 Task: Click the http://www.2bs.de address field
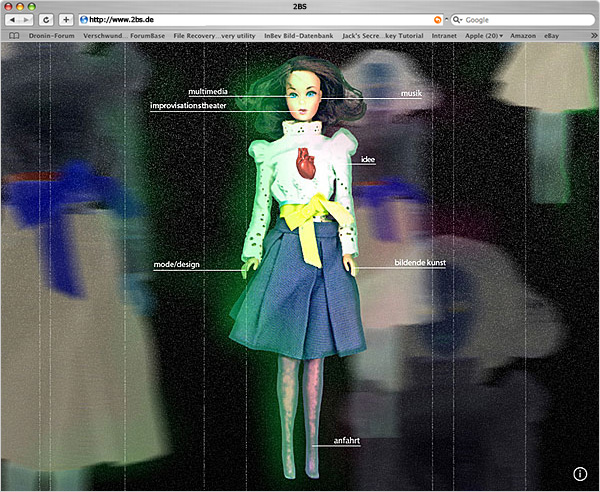[261, 20]
